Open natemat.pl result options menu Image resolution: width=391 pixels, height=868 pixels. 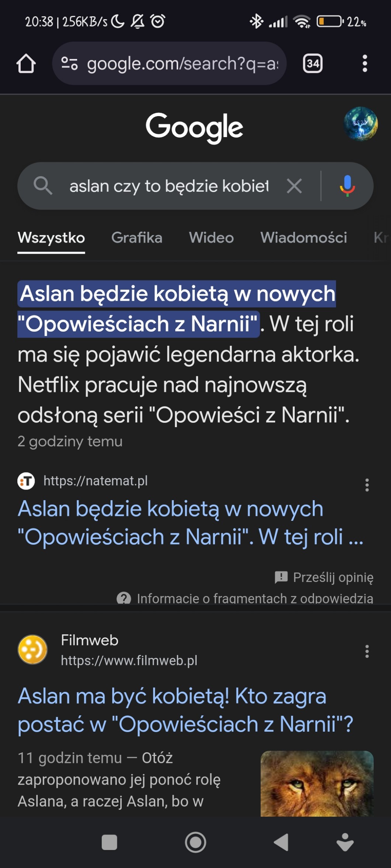(x=367, y=485)
